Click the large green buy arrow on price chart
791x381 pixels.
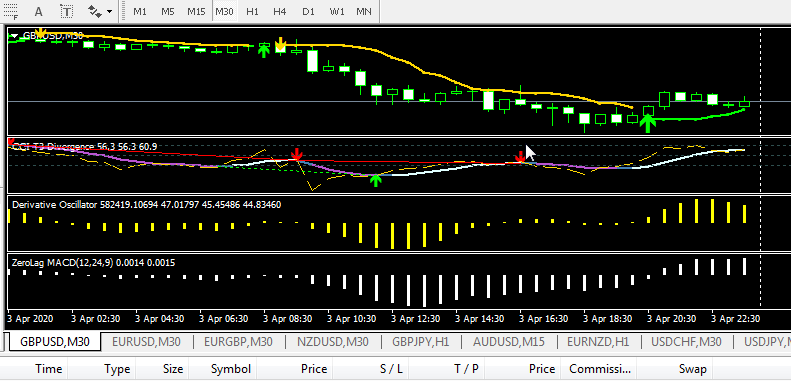coord(648,123)
